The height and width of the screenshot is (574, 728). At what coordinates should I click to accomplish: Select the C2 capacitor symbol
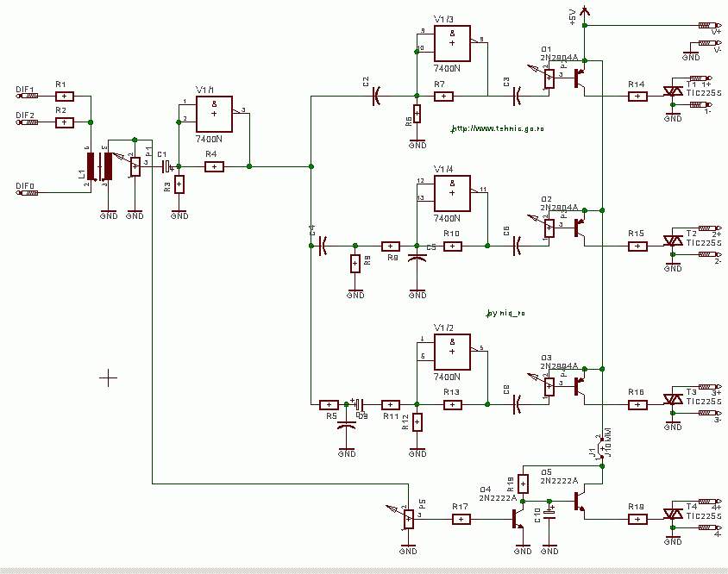(377, 97)
